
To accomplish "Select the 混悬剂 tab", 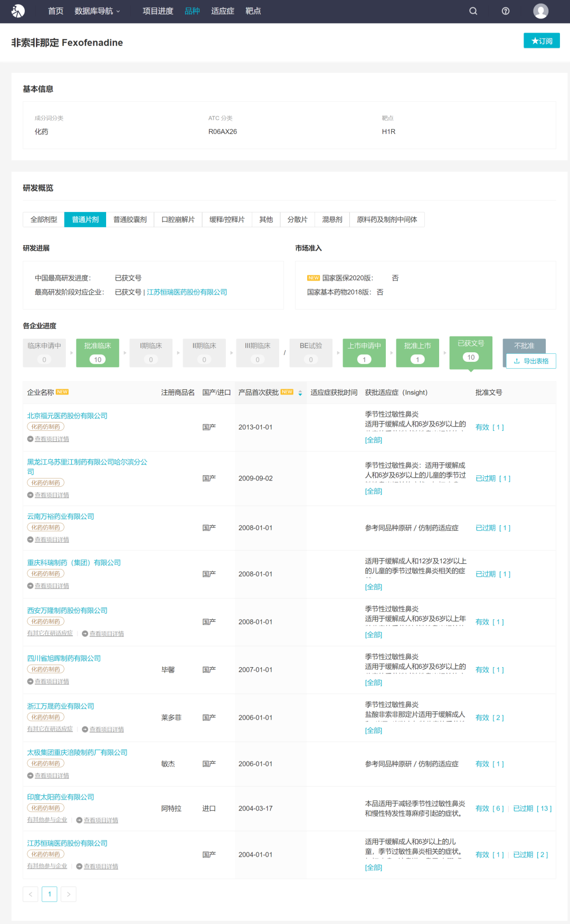I will tap(332, 219).
